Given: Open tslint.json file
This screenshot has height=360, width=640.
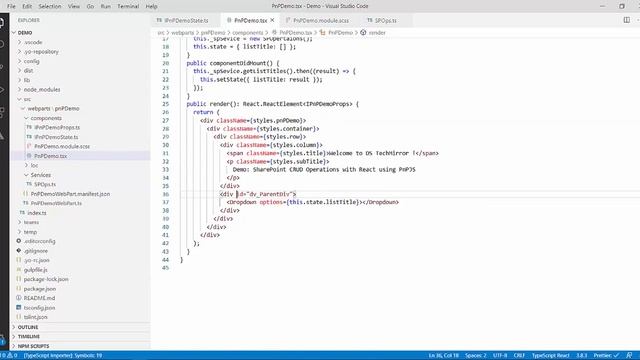Looking at the screenshot, I should (36, 317).
